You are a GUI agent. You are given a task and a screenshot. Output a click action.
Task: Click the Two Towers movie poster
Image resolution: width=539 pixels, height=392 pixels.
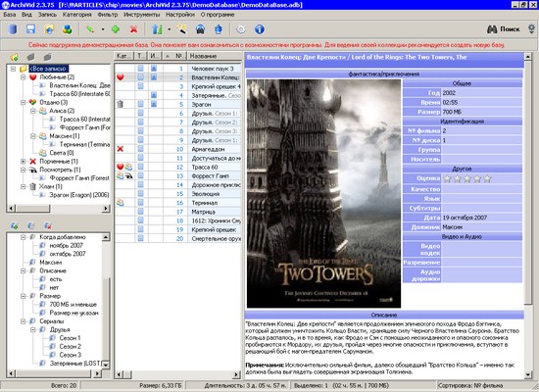pos(323,194)
